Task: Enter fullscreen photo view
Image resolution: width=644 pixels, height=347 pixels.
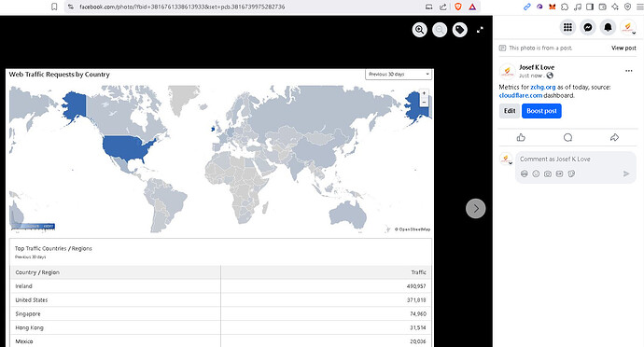Action: 480,30
